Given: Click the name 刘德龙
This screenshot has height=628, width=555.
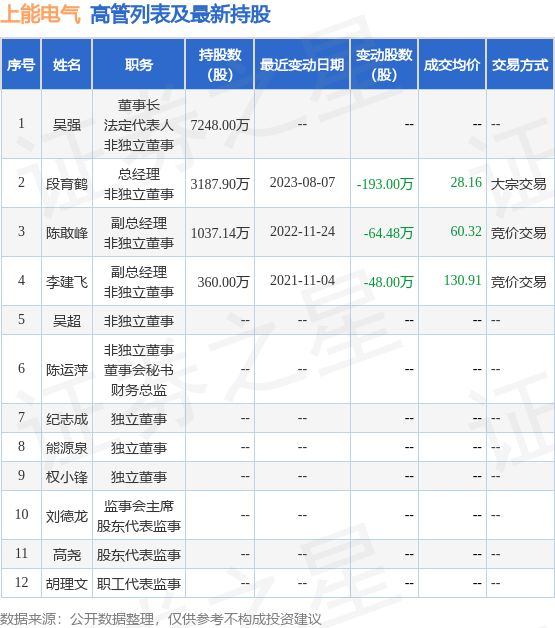Looking at the screenshot, I should (67, 516).
